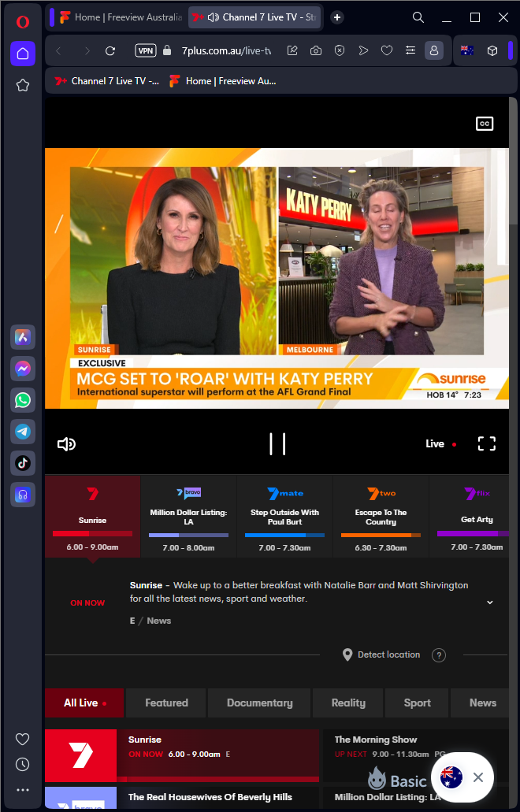Open the sidebar History clock icon
This screenshot has width=520, height=812.
pyautogui.click(x=22, y=765)
